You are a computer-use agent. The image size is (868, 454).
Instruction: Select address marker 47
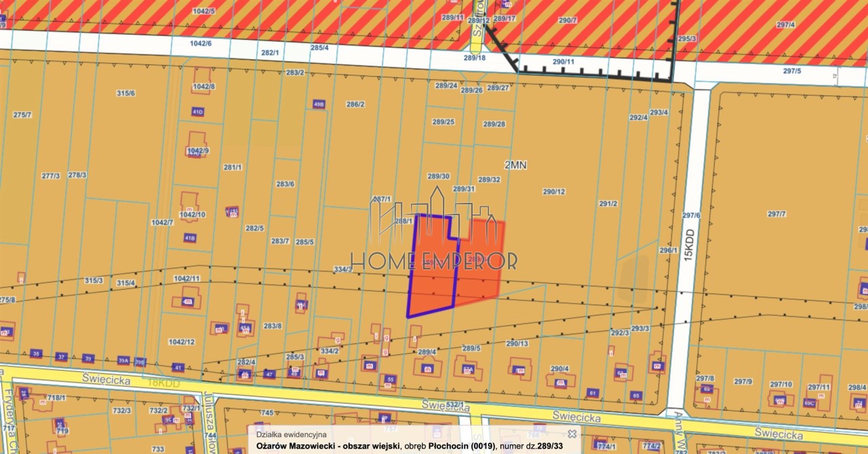(x=269, y=374)
